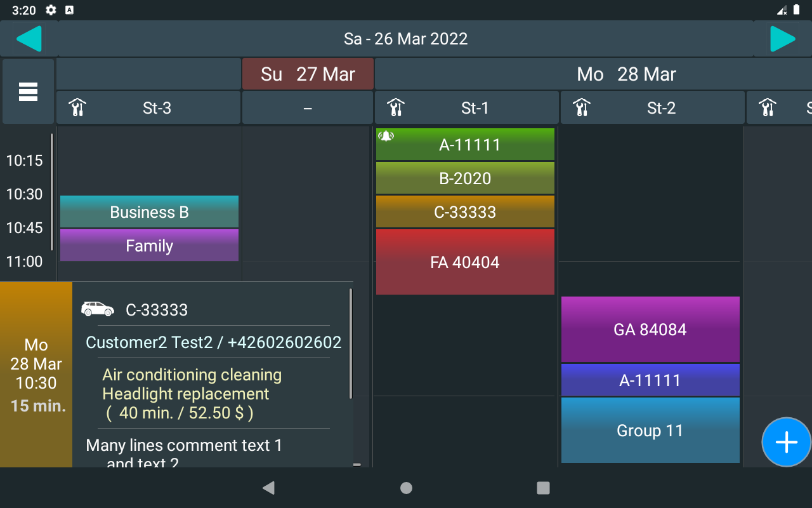Open the red FA 40404 appointment
This screenshot has height=508, width=812.
[x=465, y=262]
